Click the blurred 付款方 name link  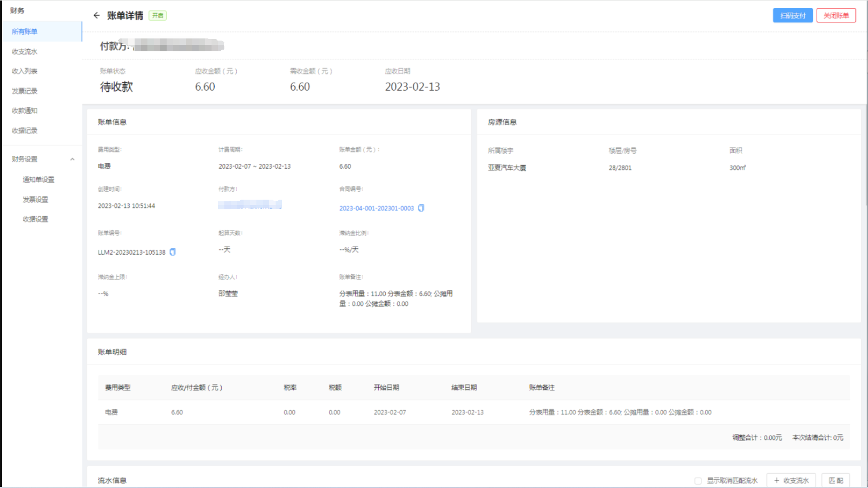click(x=249, y=204)
